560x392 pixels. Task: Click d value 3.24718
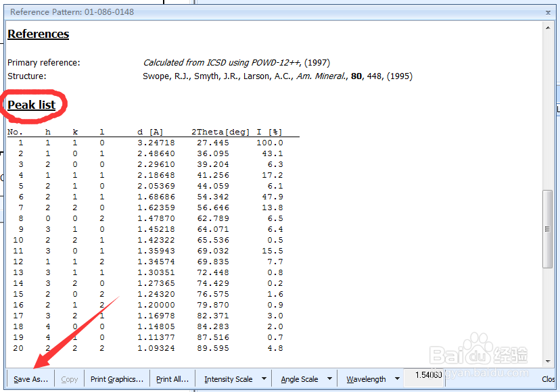coord(156,143)
